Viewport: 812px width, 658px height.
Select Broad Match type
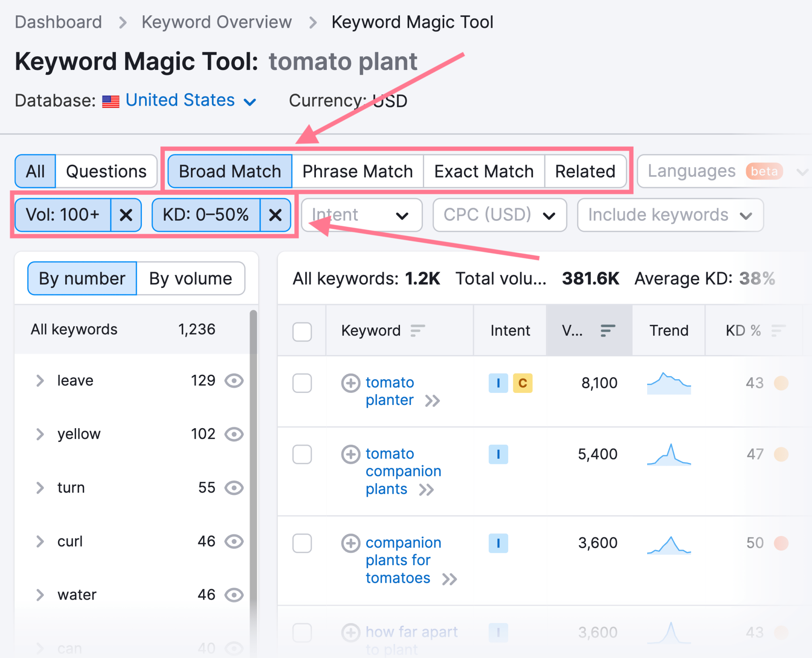(230, 172)
